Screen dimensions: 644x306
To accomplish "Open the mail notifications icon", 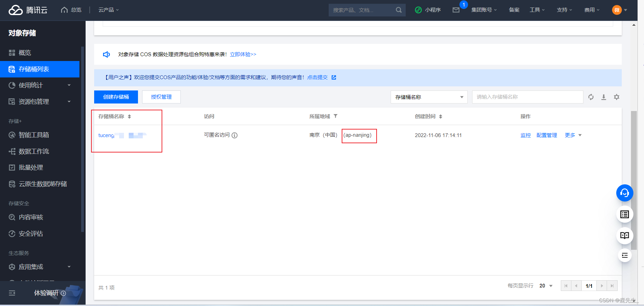I will coord(456,10).
